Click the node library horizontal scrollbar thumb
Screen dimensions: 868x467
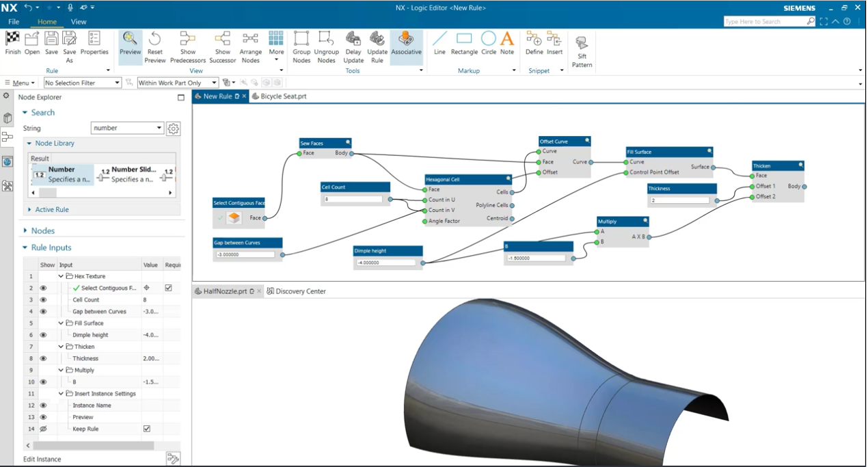(x=48, y=193)
